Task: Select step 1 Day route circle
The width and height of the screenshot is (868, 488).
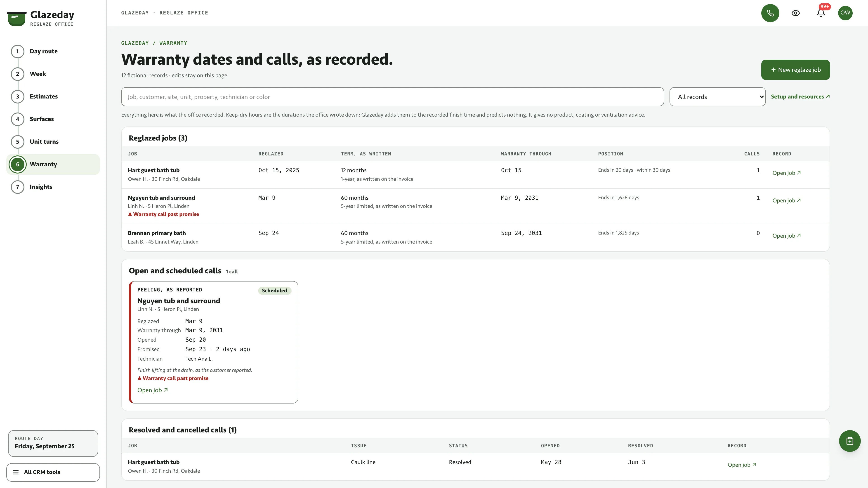Action: [x=18, y=52]
